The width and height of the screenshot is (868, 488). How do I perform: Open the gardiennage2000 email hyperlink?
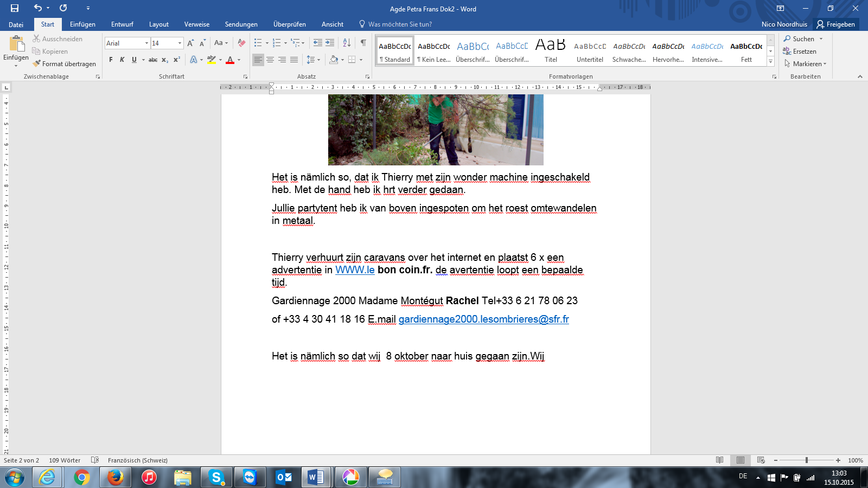coord(483,320)
